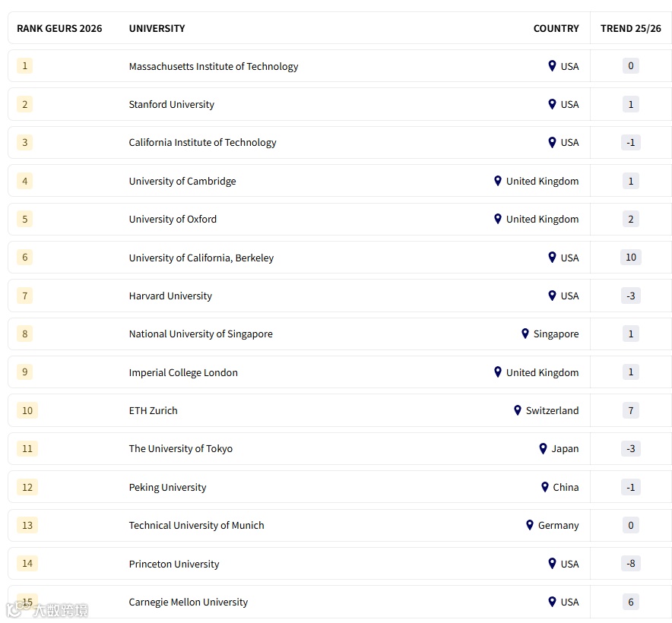Open Massachusetts Institute of Technology entry
672x623 pixels.
tap(214, 66)
